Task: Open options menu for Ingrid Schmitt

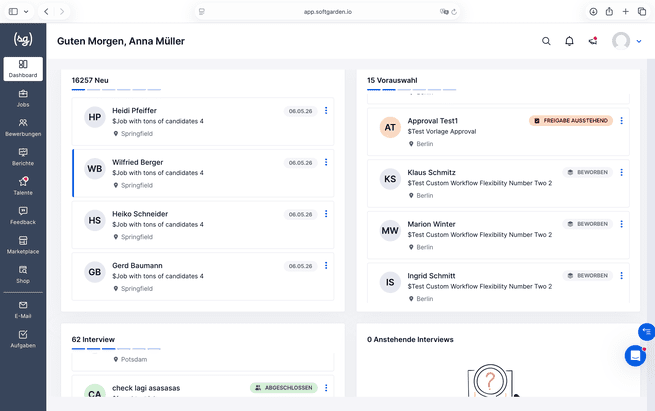Action: [621, 276]
